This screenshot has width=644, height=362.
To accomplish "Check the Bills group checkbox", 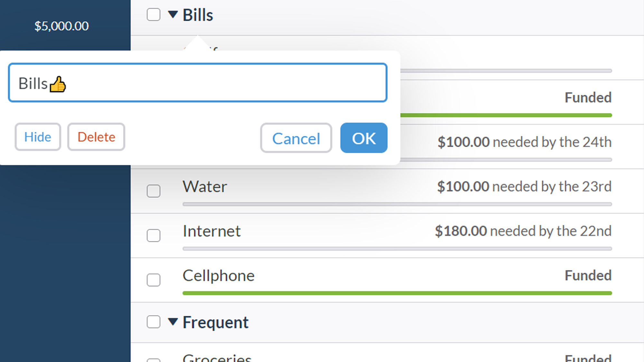I will [x=154, y=14].
